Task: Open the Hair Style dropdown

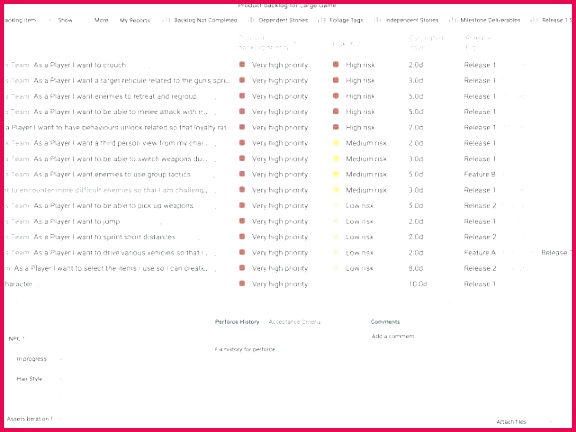Action: click(x=39, y=379)
